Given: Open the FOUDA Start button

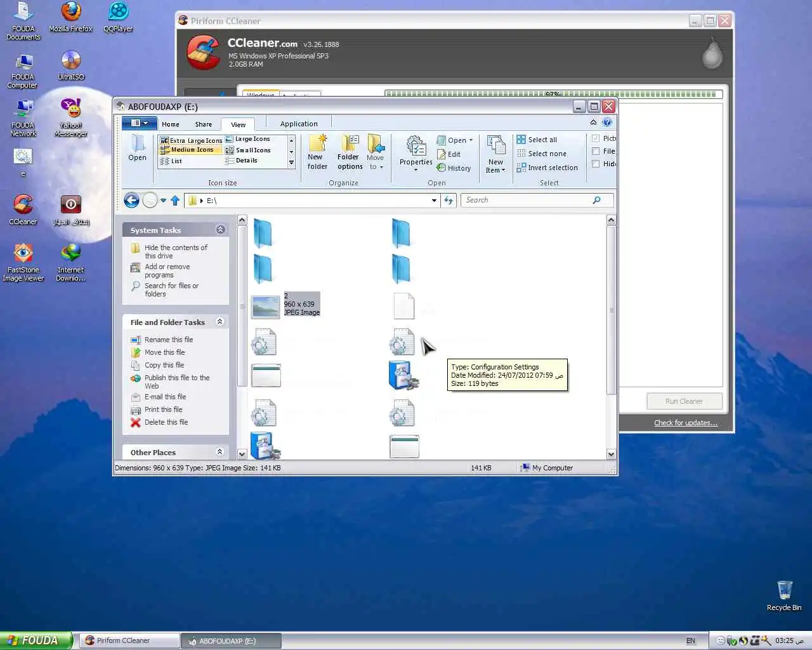Looking at the screenshot, I should coord(36,640).
